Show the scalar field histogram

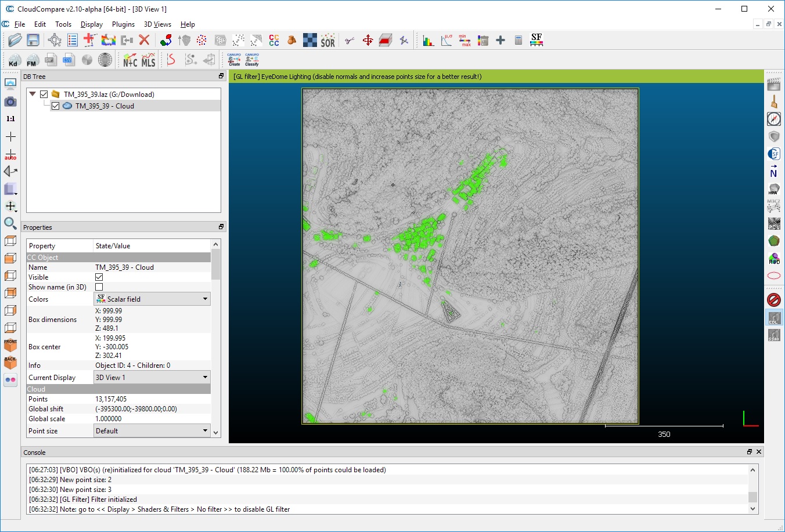(x=428, y=40)
